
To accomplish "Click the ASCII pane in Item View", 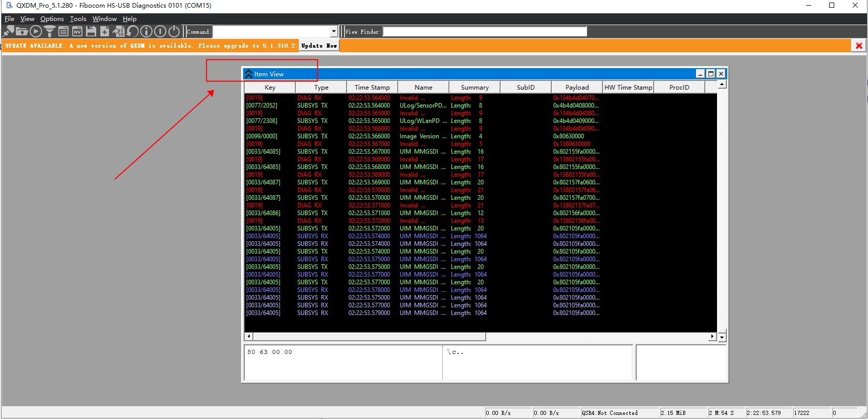I will click(537, 363).
